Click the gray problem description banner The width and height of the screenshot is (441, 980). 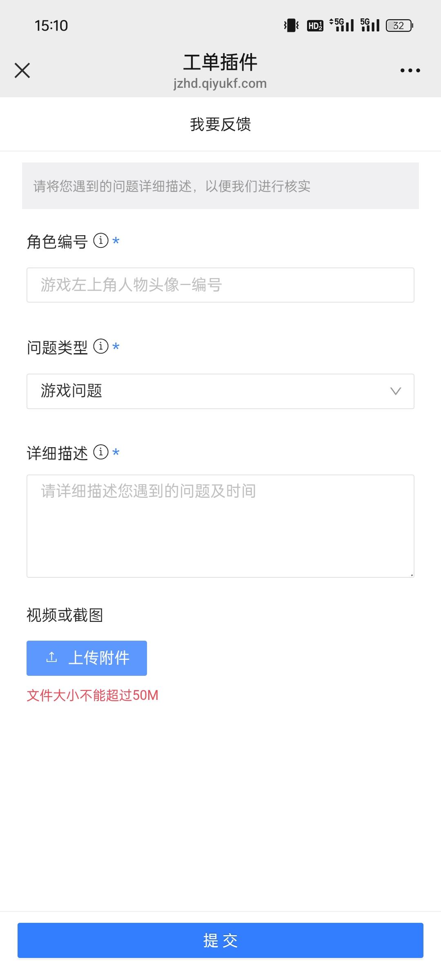click(x=220, y=186)
